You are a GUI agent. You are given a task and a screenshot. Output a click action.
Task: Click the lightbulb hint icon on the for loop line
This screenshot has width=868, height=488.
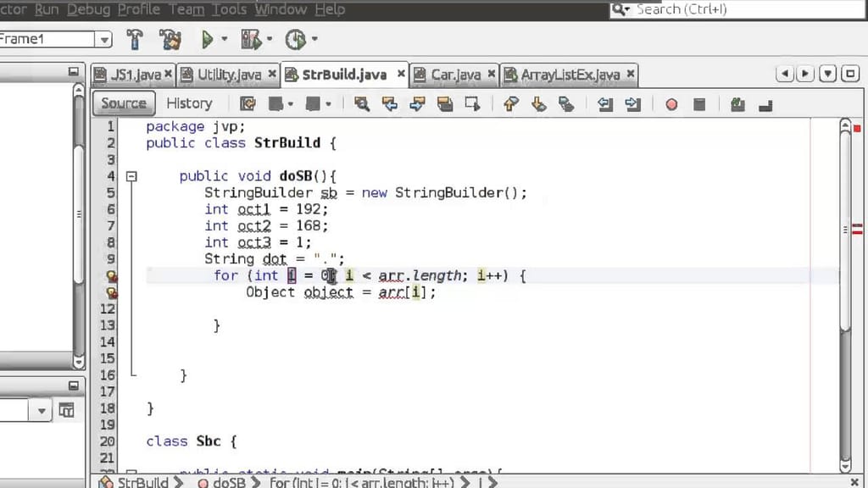point(111,275)
